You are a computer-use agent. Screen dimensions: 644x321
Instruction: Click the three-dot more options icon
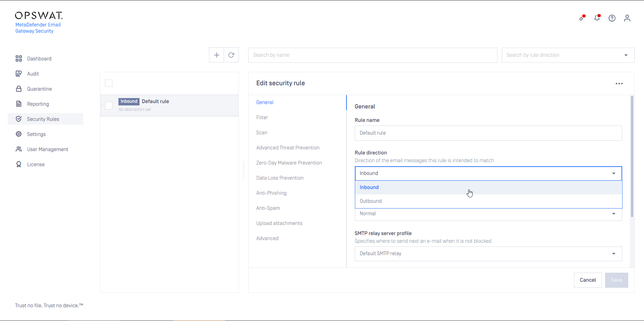click(x=619, y=84)
